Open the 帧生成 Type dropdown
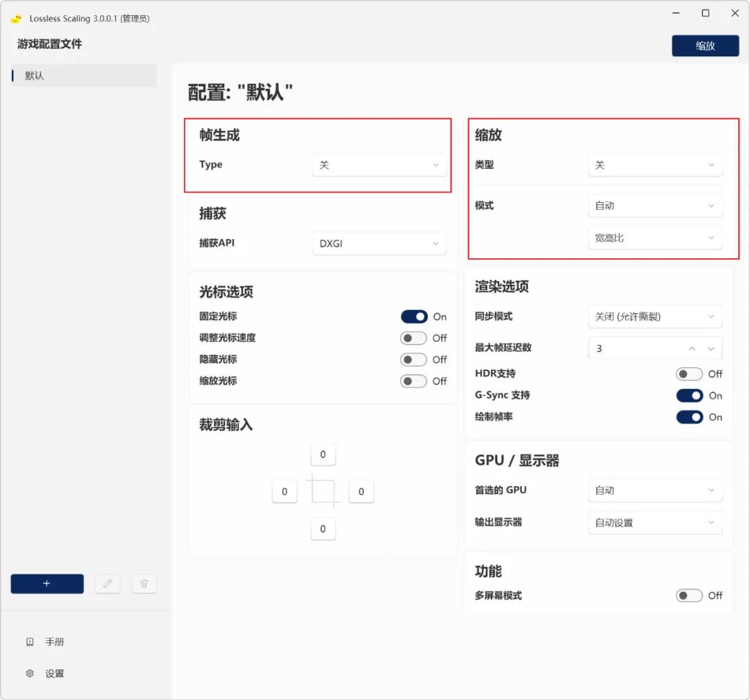 (379, 165)
